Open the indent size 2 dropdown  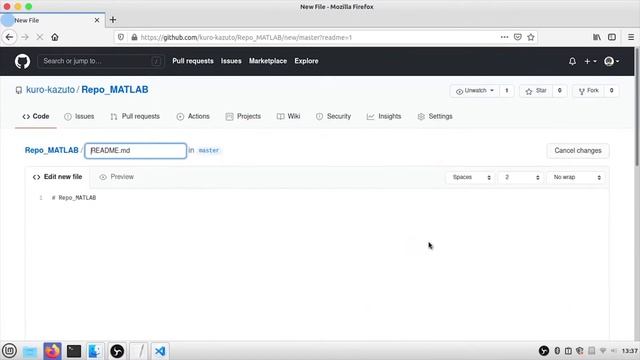coord(522,177)
